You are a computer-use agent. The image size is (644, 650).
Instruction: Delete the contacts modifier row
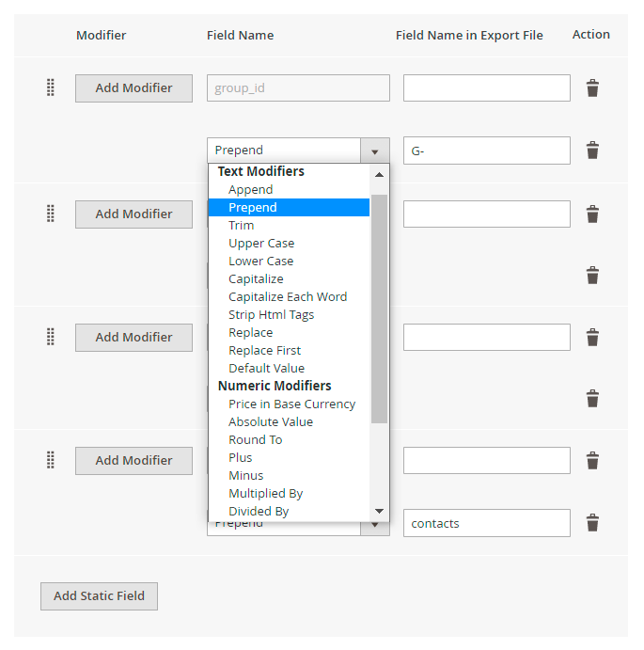tap(592, 523)
